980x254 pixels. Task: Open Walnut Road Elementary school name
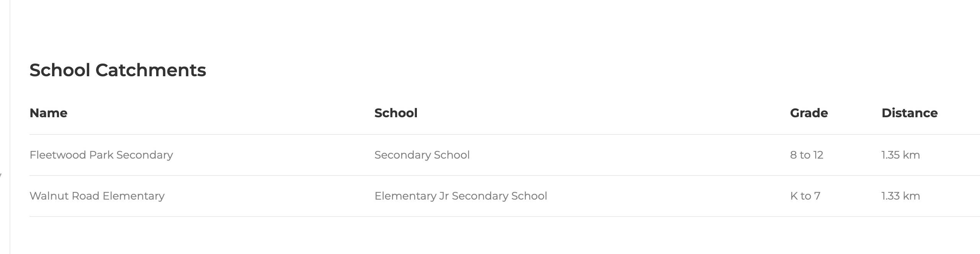[x=97, y=196]
